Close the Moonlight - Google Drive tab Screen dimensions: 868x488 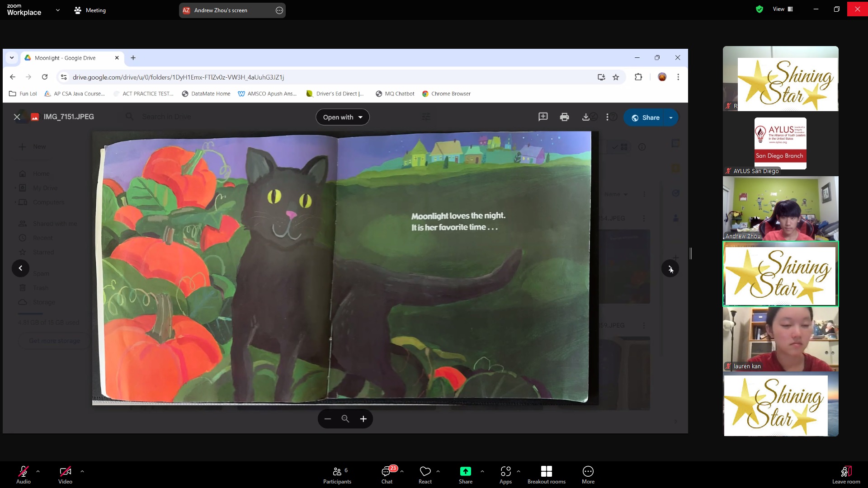pyautogui.click(x=117, y=58)
